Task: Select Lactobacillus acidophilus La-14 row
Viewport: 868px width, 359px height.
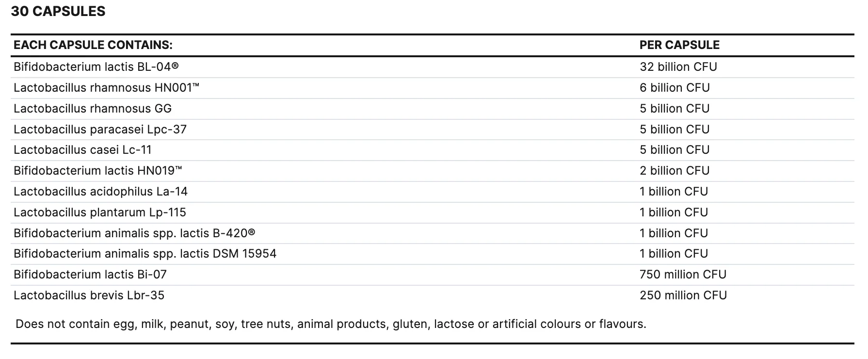Action: click(433, 192)
